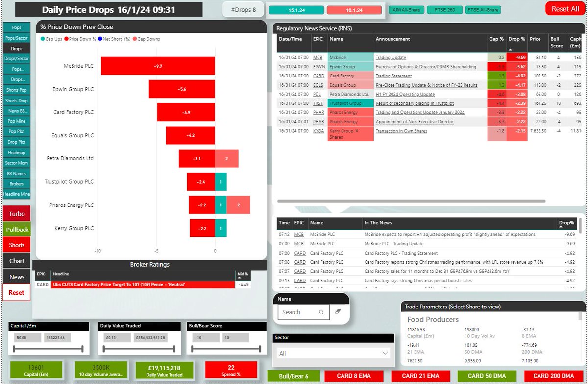Open the Sector dropdown showing All
This screenshot has height=384, width=588.
(x=333, y=353)
